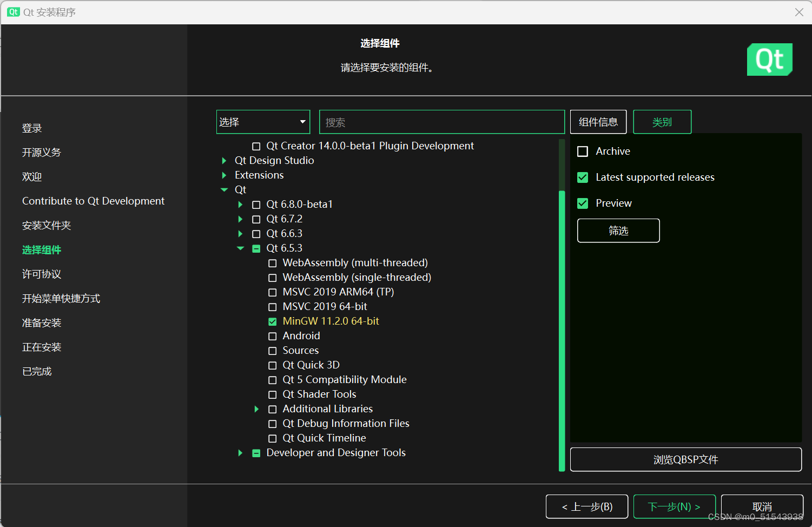Check the Qt Quick 3D checkbox
The height and width of the screenshot is (527, 812).
click(273, 365)
